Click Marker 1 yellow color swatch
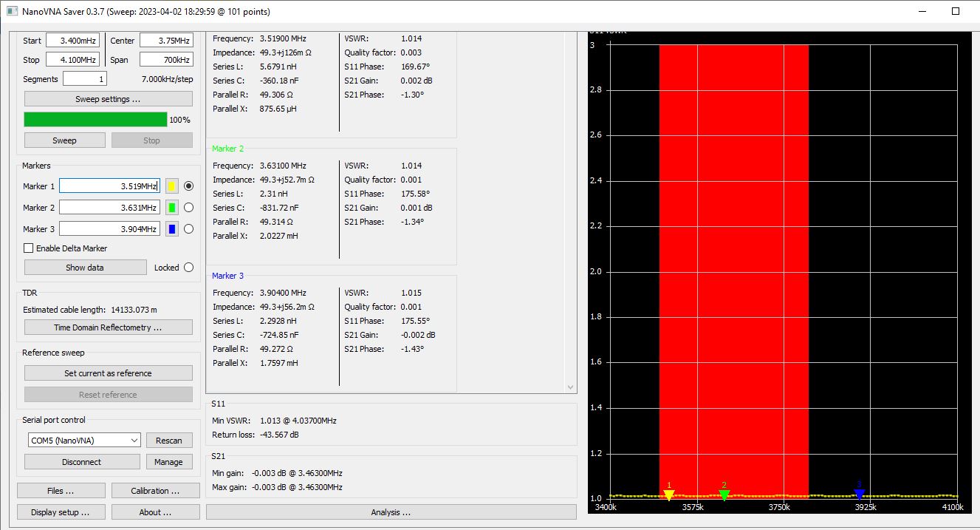 click(x=172, y=186)
